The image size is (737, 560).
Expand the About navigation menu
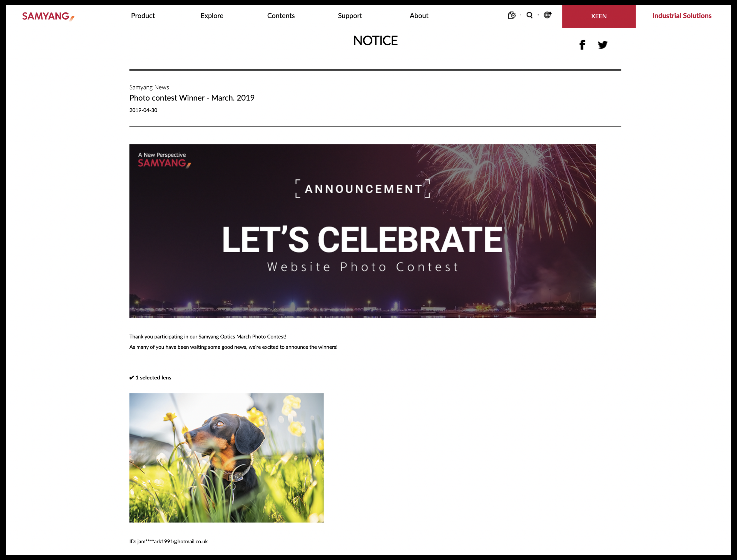coord(419,16)
